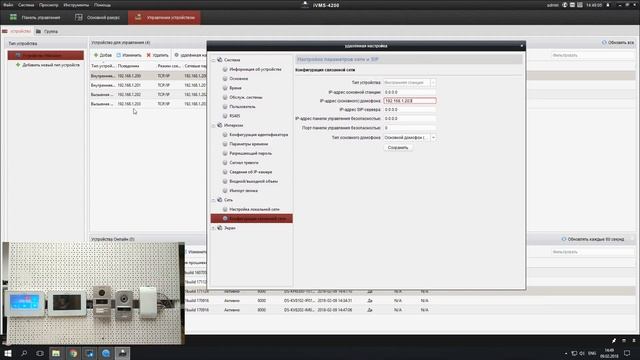Click the lower Фильтровать filter field
Screen dimensions: 640x360
click(x=593, y=252)
